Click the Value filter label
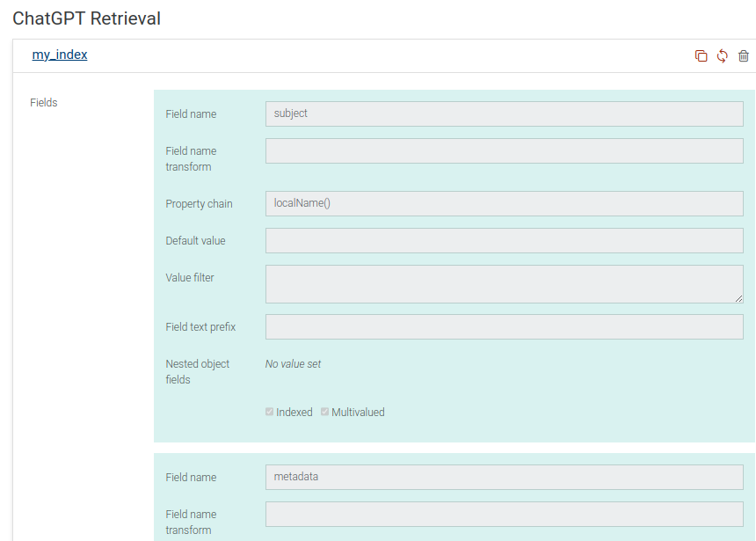This screenshot has width=756, height=541. (190, 277)
